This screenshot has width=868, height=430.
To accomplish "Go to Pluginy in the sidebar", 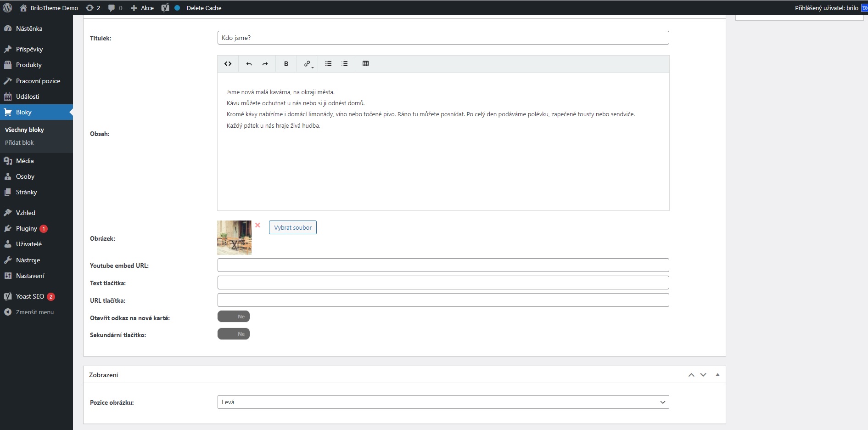I will point(26,228).
